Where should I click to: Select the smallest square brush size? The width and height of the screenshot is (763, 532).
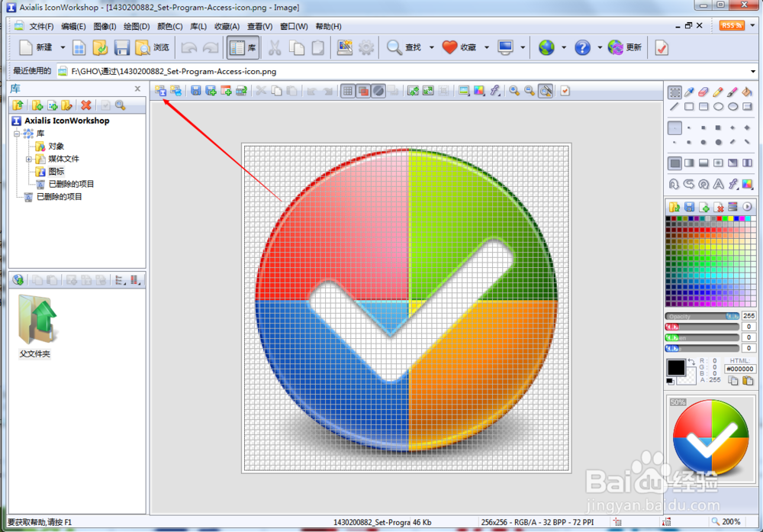(674, 128)
